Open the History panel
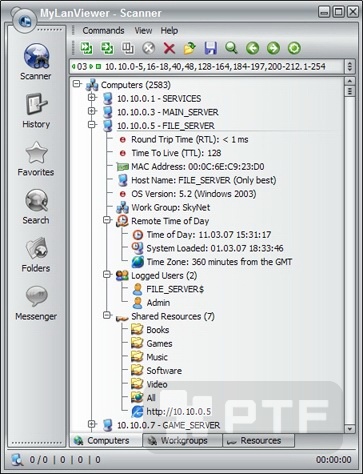This screenshot has width=363, height=474. pos(36,111)
